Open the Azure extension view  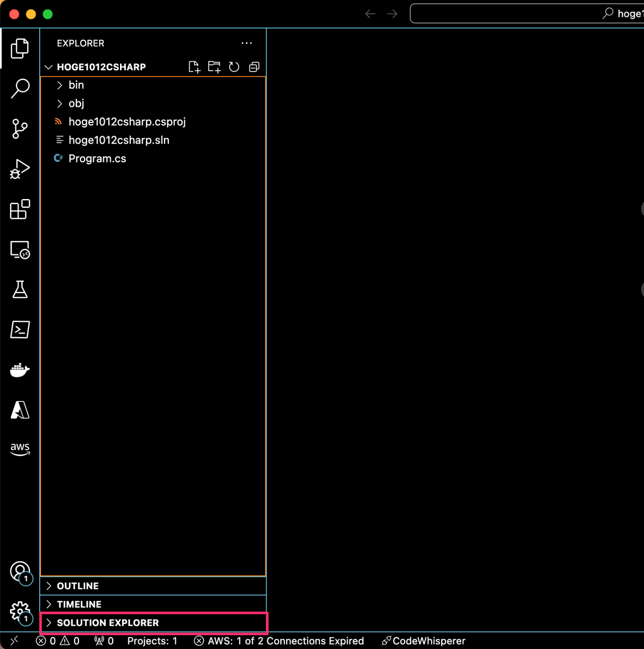tap(19, 410)
